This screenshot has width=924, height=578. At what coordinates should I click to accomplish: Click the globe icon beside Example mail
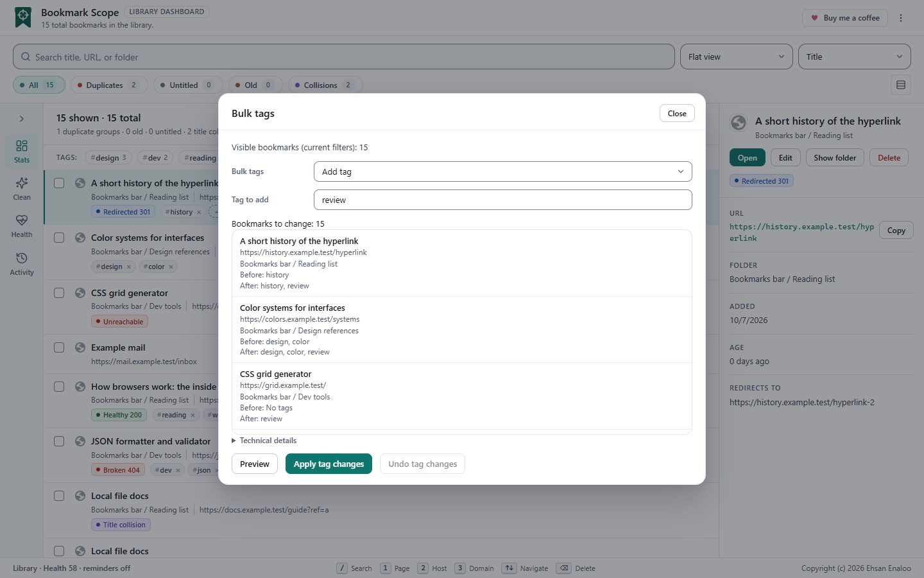(x=80, y=347)
